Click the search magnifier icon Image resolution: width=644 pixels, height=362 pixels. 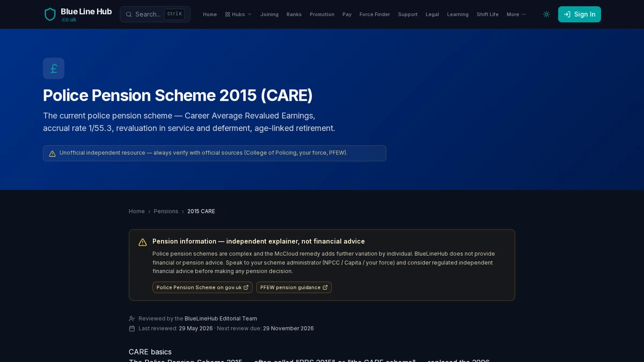pyautogui.click(x=129, y=14)
